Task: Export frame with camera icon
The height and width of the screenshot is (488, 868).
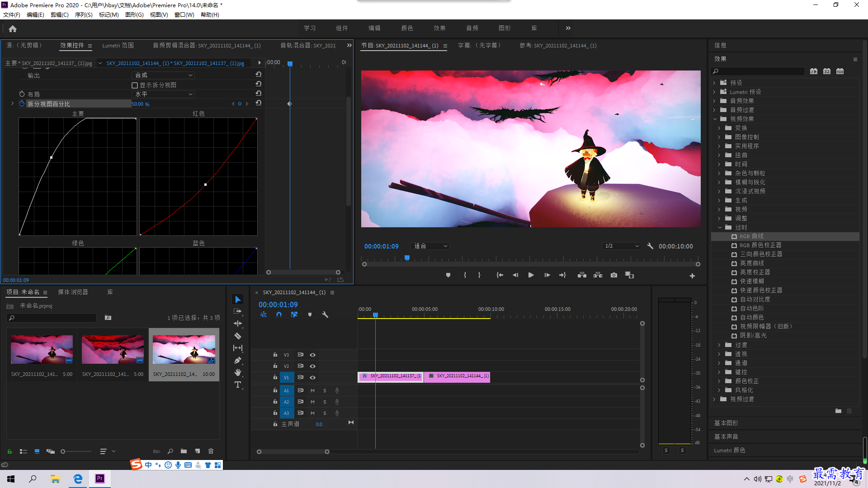Action: [614, 275]
